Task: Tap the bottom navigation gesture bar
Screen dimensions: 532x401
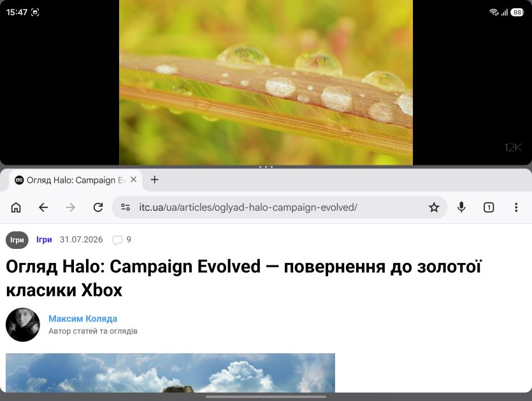Action: tap(266, 397)
